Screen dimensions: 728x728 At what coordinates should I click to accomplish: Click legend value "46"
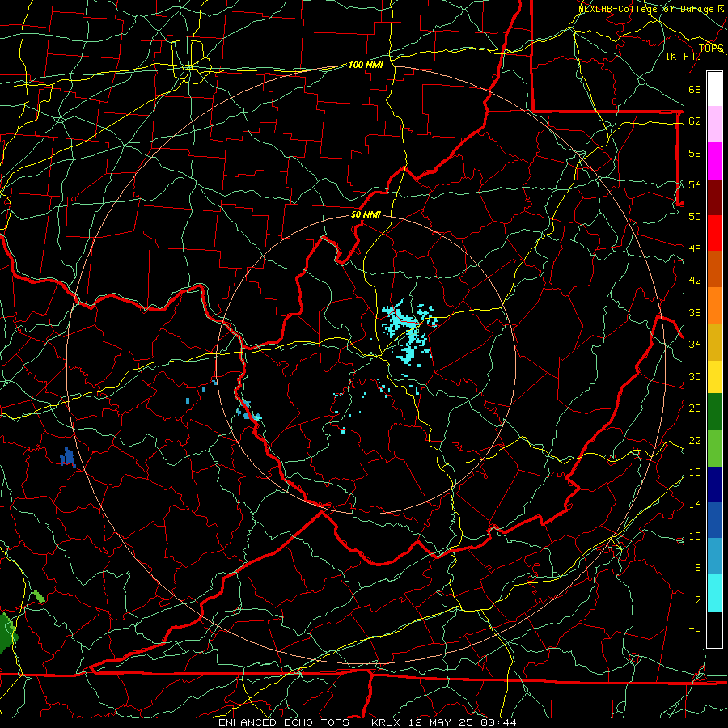[695, 249]
